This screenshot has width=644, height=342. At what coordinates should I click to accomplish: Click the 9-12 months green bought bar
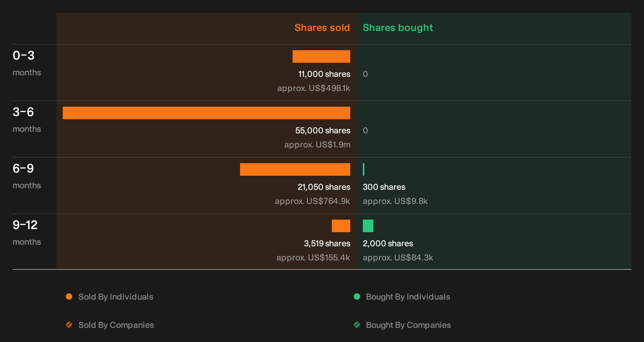point(368,226)
